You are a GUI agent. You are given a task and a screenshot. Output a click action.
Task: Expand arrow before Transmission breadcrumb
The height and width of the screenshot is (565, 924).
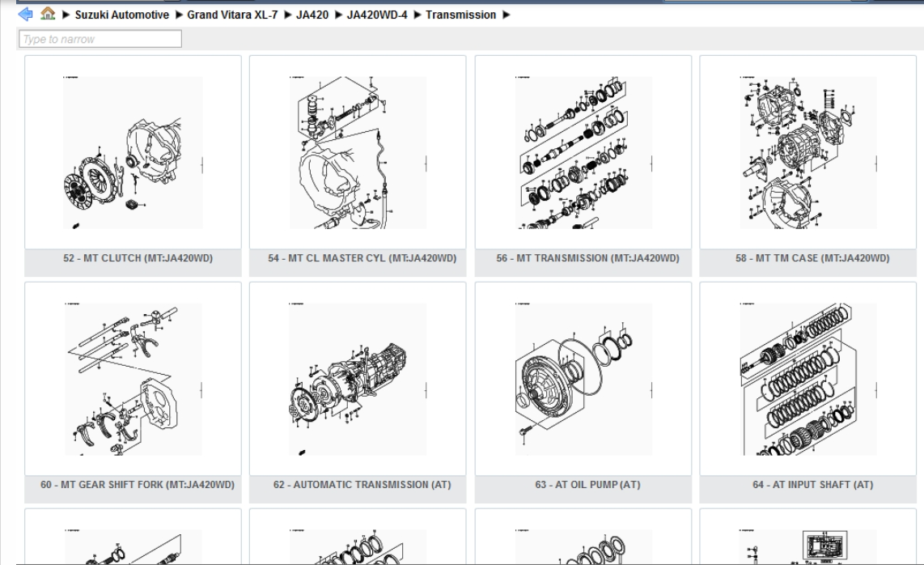(417, 15)
